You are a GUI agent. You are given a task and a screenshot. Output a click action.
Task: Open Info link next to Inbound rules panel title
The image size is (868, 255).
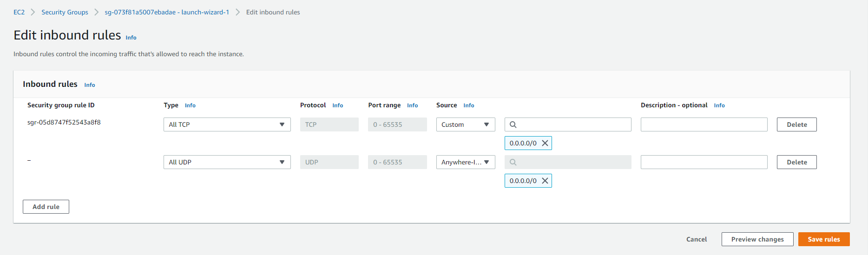tap(90, 85)
